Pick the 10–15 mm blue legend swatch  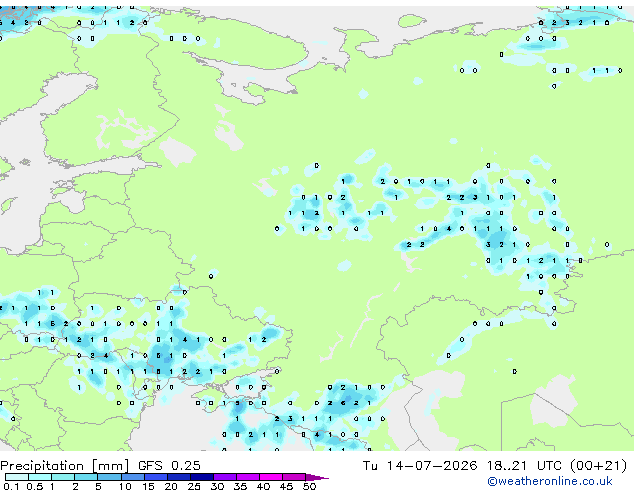click(132, 477)
